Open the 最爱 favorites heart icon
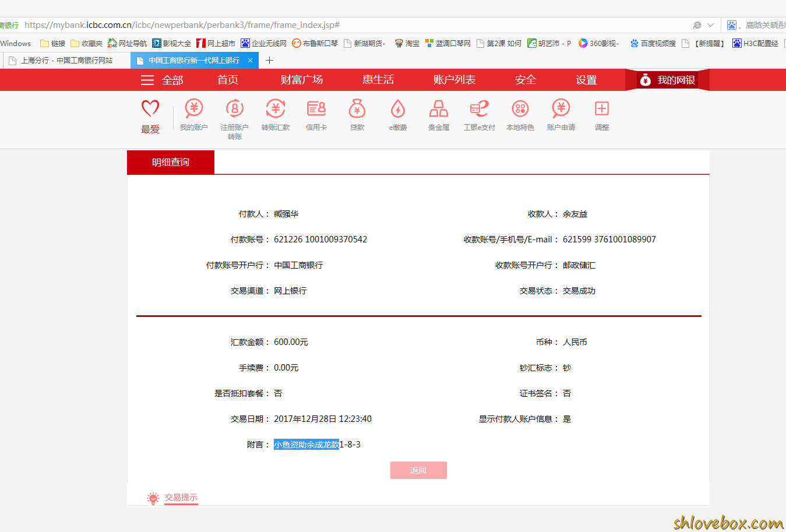The image size is (786, 532). coord(150,109)
